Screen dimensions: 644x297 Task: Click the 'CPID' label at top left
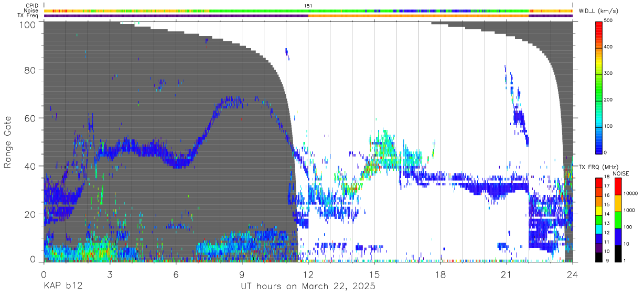pos(32,6)
